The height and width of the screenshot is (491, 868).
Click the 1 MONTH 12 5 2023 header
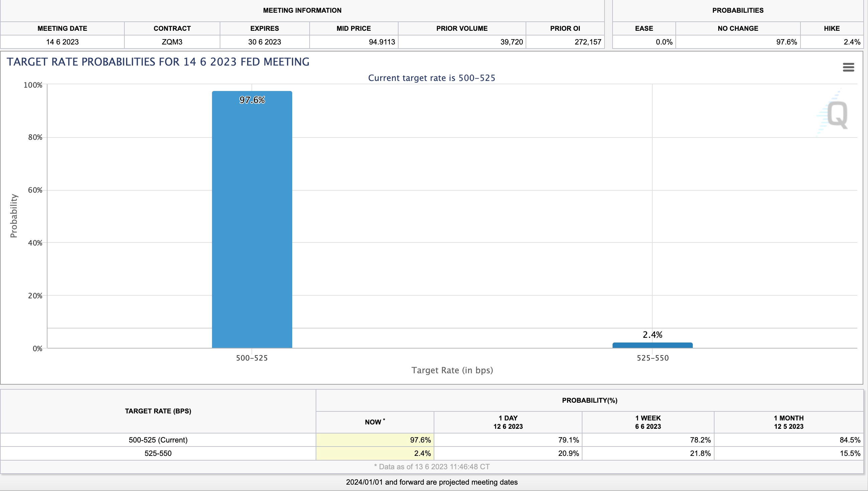(x=788, y=422)
